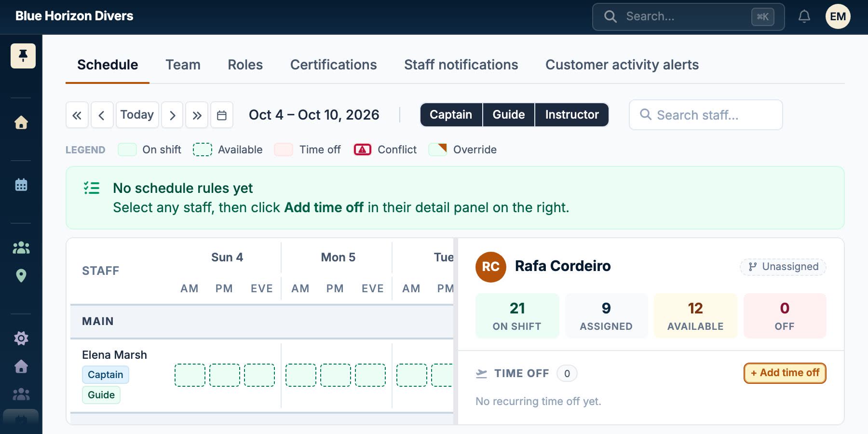This screenshot has height=434, width=868.
Task: Go to next week with the single right chevron
Action: tap(172, 115)
